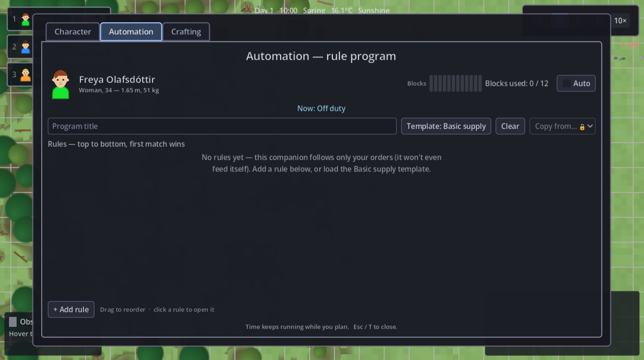The image size is (644, 360).
Task: Set game speed to 10×
Action: pyautogui.click(x=620, y=20)
